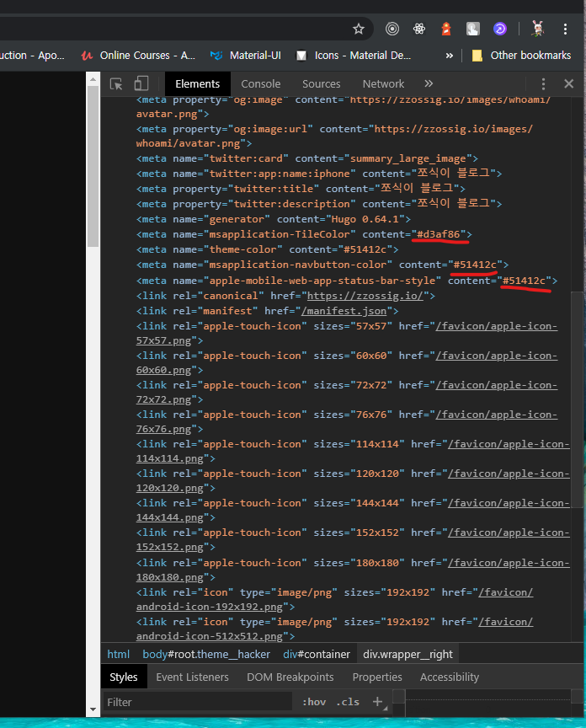Open apple-icon-57x57.png href link
The width and height of the screenshot is (586, 728).
(x=346, y=334)
